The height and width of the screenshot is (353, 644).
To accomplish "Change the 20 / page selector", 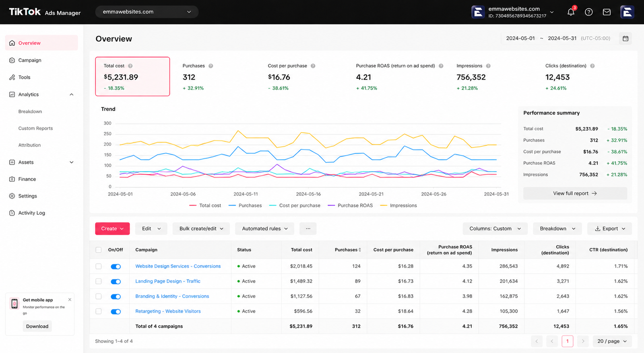I will click(x=612, y=341).
